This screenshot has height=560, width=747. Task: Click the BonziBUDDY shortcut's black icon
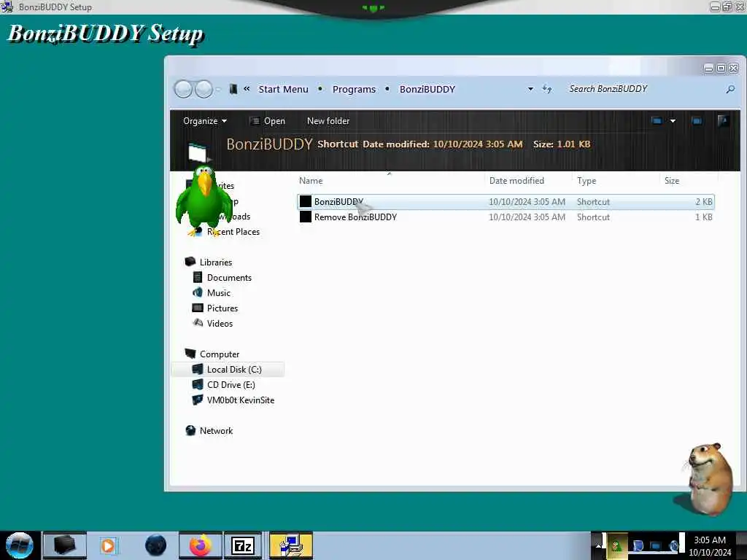306,202
